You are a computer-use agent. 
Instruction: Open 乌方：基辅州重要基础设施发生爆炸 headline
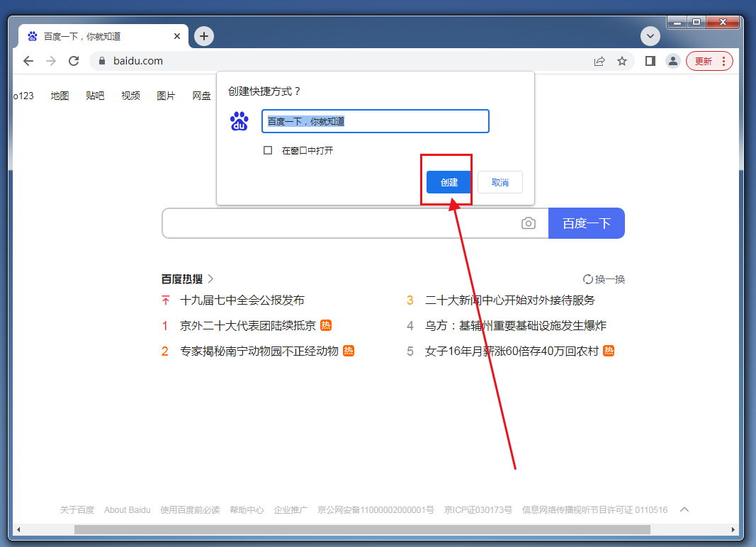pos(515,325)
